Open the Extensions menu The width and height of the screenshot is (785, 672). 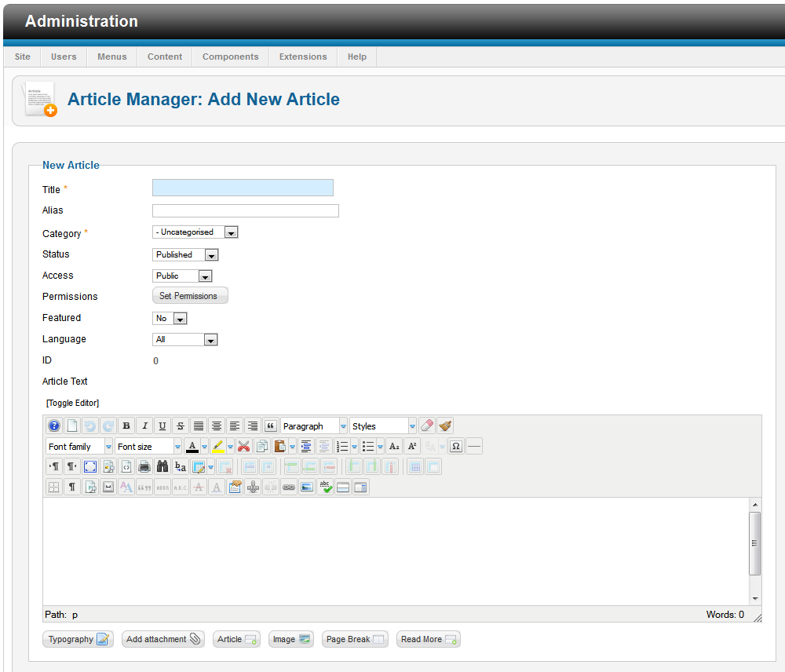303,57
